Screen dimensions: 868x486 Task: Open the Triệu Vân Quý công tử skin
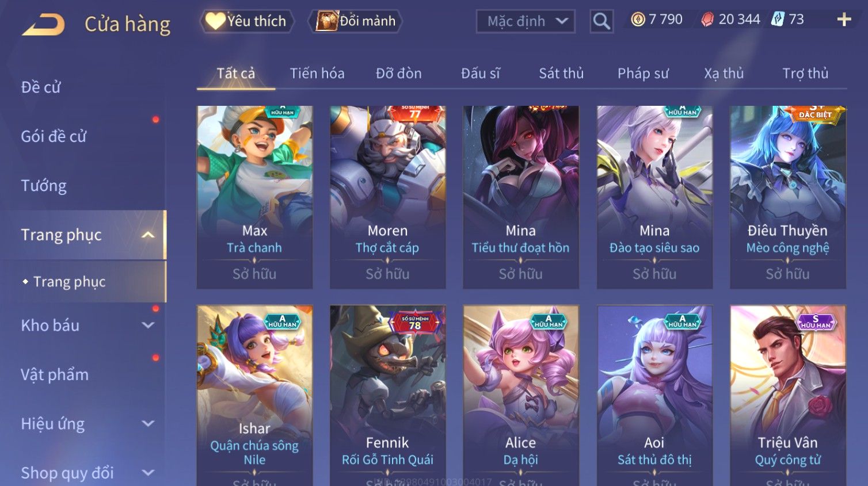click(787, 396)
